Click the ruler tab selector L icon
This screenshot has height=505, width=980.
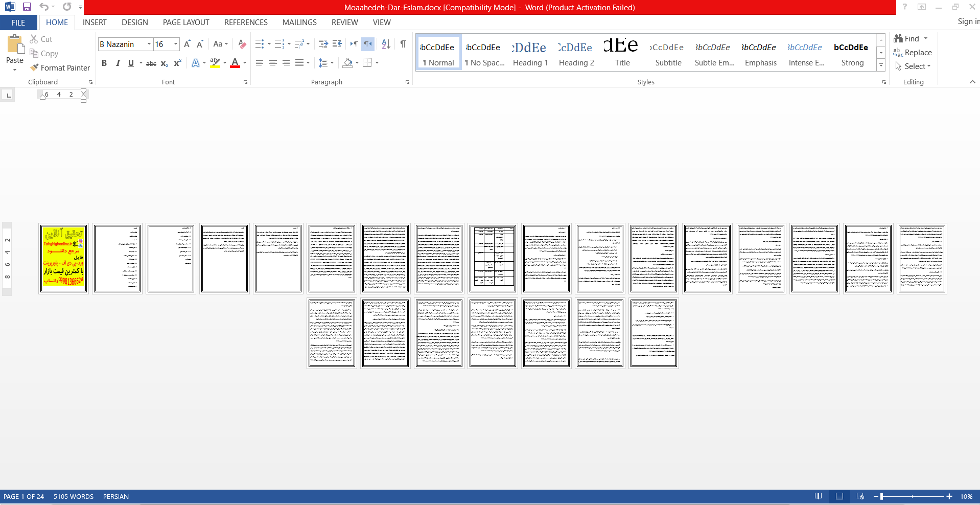[x=8, y=95]
